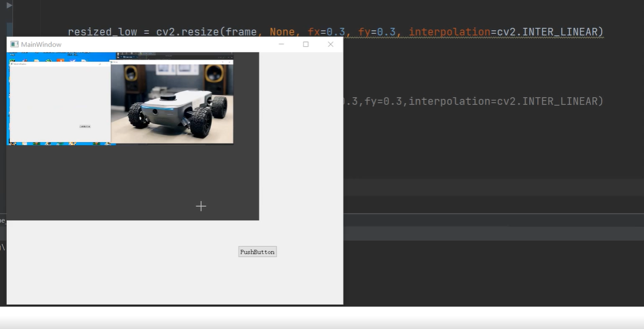Minimize the MainWindow window

[x=281, y=44]
